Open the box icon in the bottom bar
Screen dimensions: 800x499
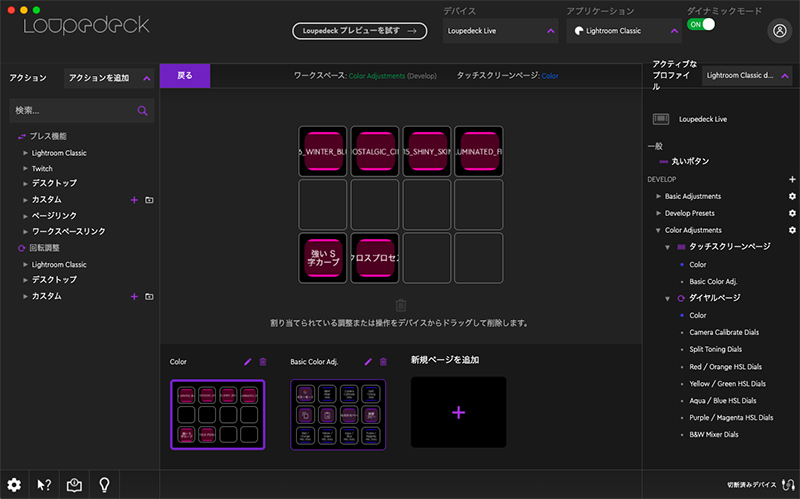pos(74,485)
